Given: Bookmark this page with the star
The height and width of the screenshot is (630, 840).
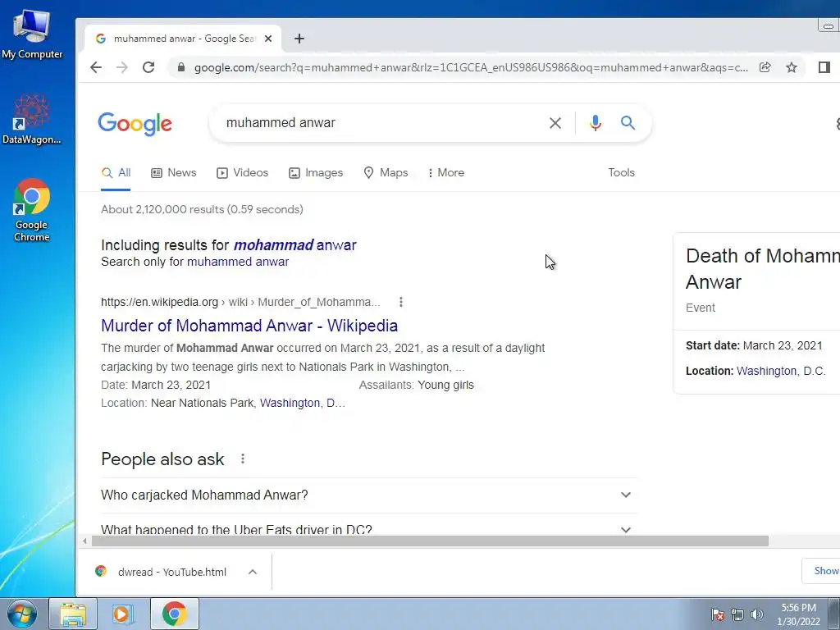Looking at the screenshot, I should pyautogui.click(x=792, y=67).
